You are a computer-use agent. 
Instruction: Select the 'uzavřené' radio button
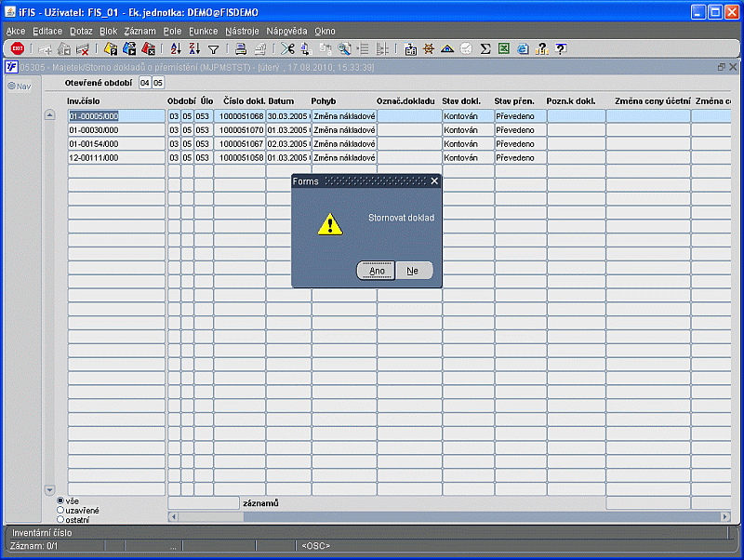click(60, 510)
